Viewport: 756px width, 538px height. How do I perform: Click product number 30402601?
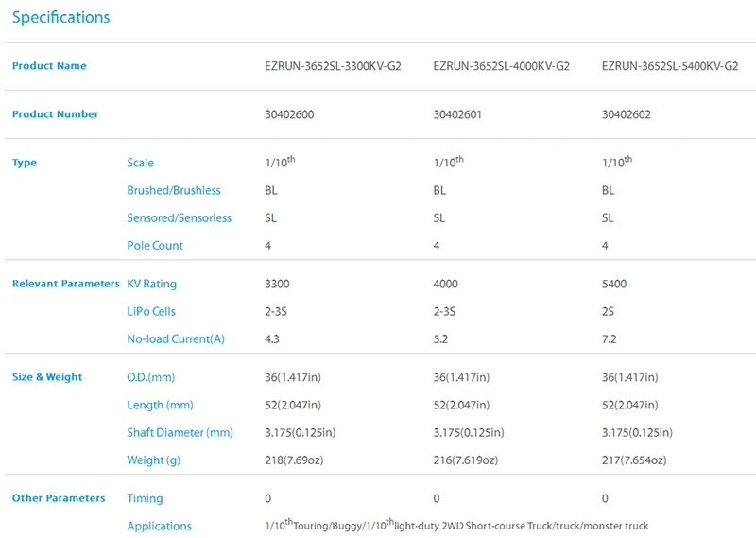(457, 114)
